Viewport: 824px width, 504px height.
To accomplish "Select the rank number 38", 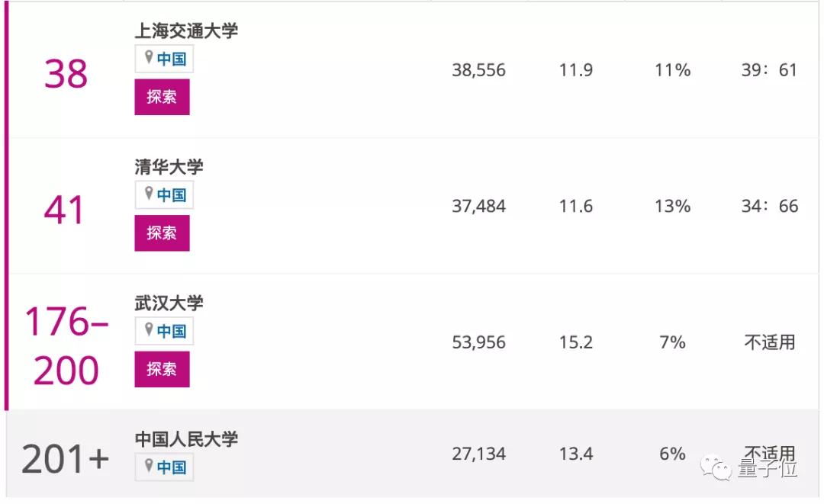I will [x=65, y=74].
